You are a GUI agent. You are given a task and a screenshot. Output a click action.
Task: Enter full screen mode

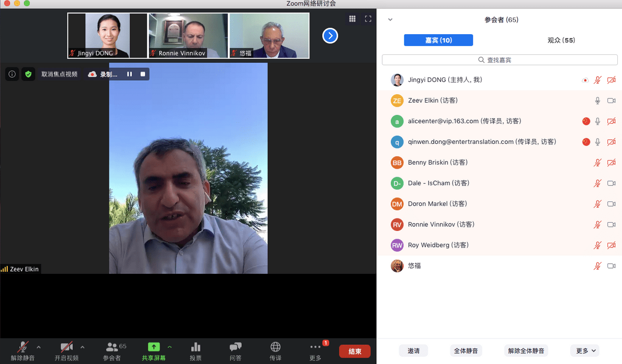[368, 19]
